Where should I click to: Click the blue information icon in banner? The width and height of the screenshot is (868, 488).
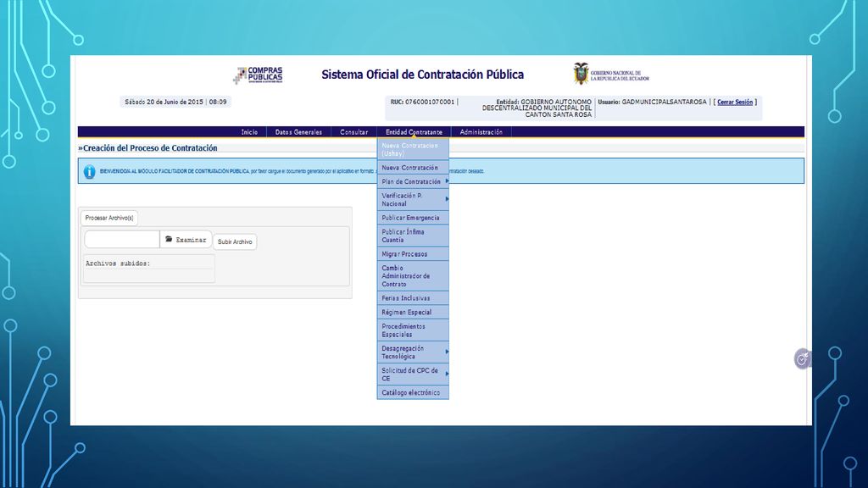click(89, 171)
